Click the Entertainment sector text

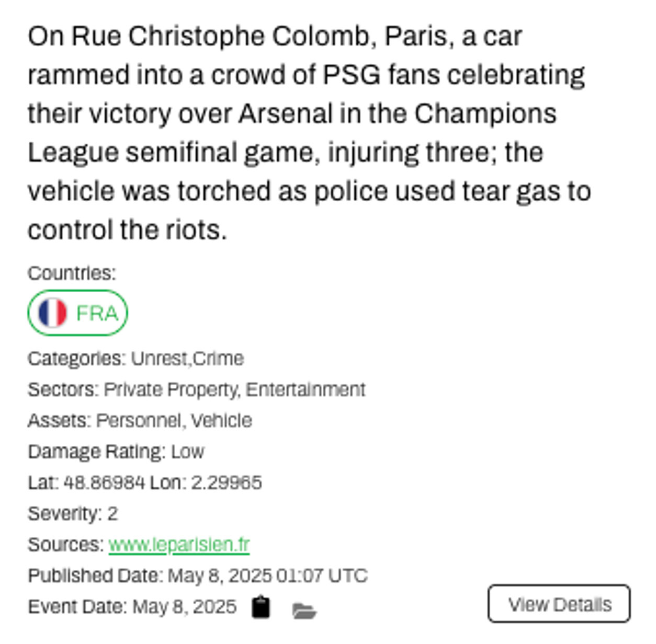306,389
